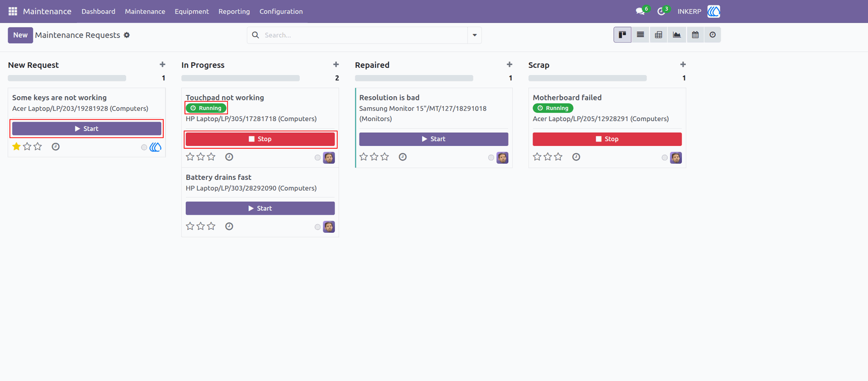Viewport: 868px width, 381px height.
Task: Set second star on Battery drains fast card
Action: tap(201, 226)
